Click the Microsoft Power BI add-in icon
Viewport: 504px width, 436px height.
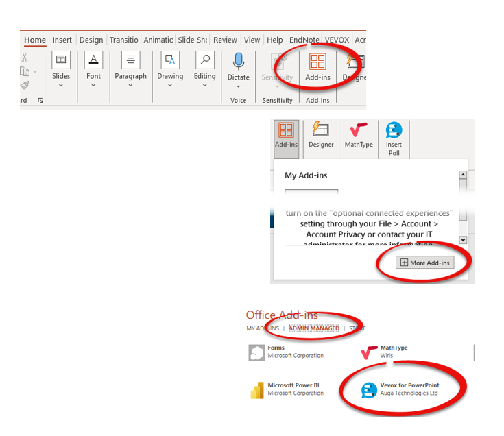pos(257,390)
